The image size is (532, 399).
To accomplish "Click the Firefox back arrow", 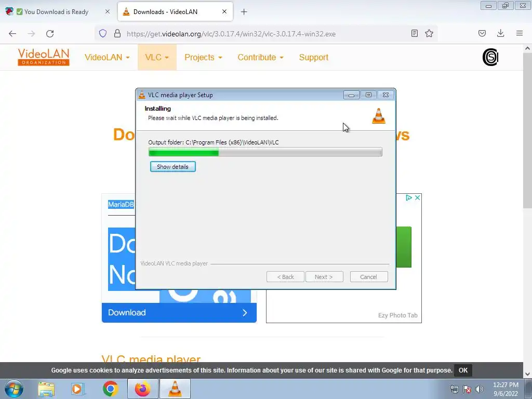I will (x=12, y=34).
